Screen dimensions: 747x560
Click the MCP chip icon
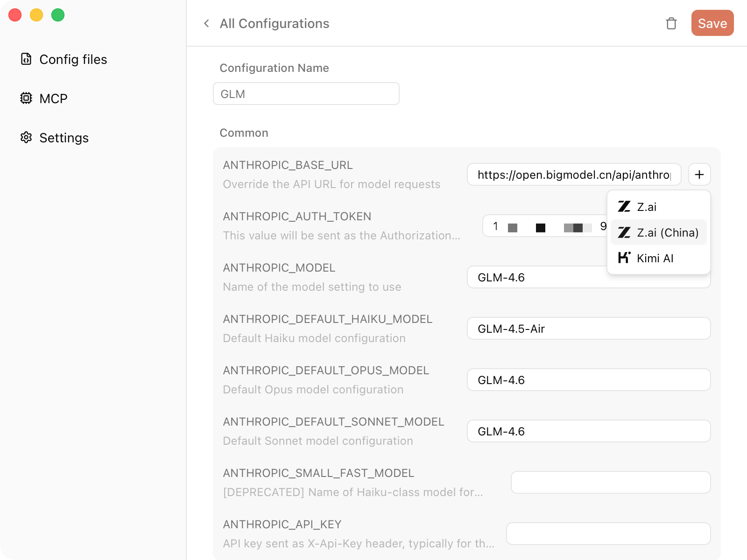coord(26,98)
